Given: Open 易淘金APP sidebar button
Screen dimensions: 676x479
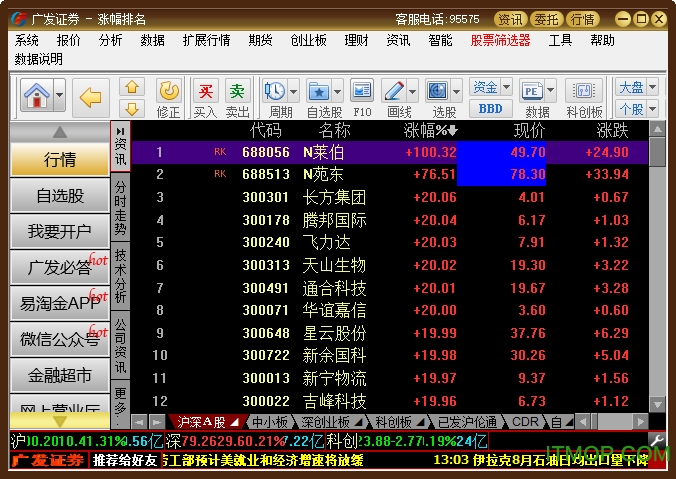Looking at the screenshot, I should click(x=60, y=304).
